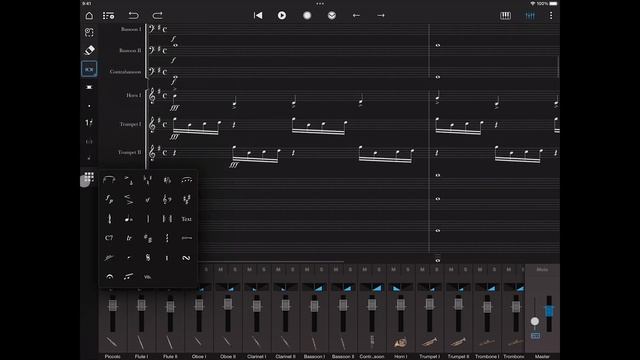Pick the dotted slur symbol
The width and height of the screenshot is (640, 360).
(187, 180)
